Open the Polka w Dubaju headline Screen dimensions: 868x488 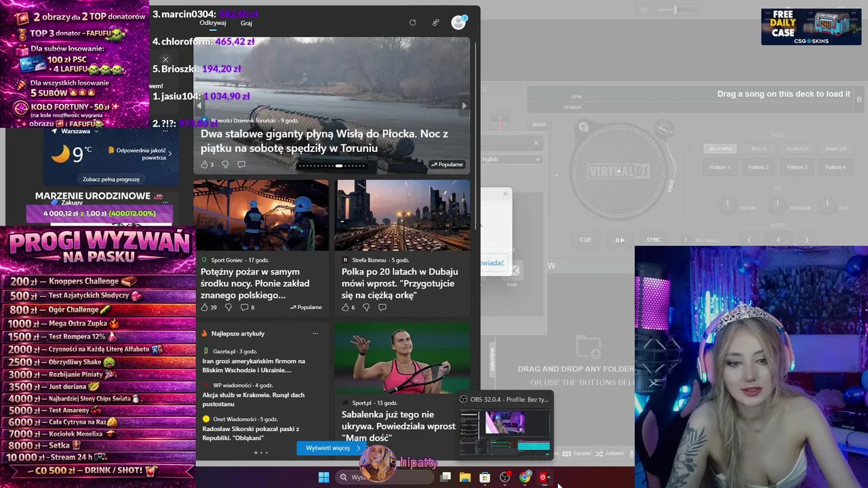click(399, 283)
